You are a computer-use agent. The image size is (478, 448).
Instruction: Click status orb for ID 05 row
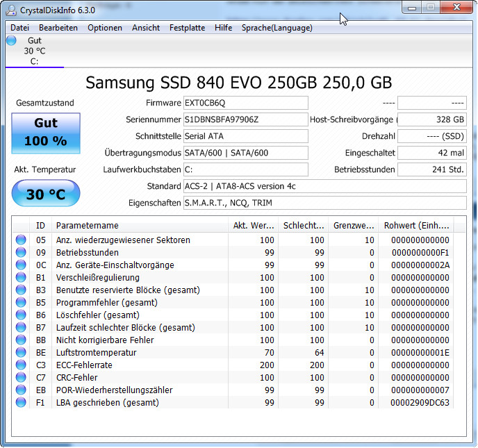pyautogui.click(x=21, y=240)
